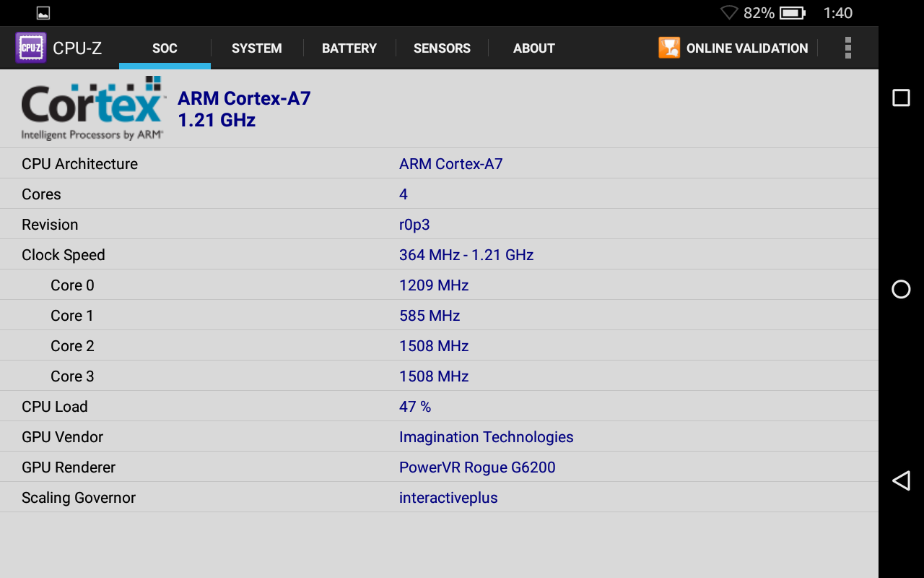
Task: Tap the battery icon in status bar
Action: 793,13
